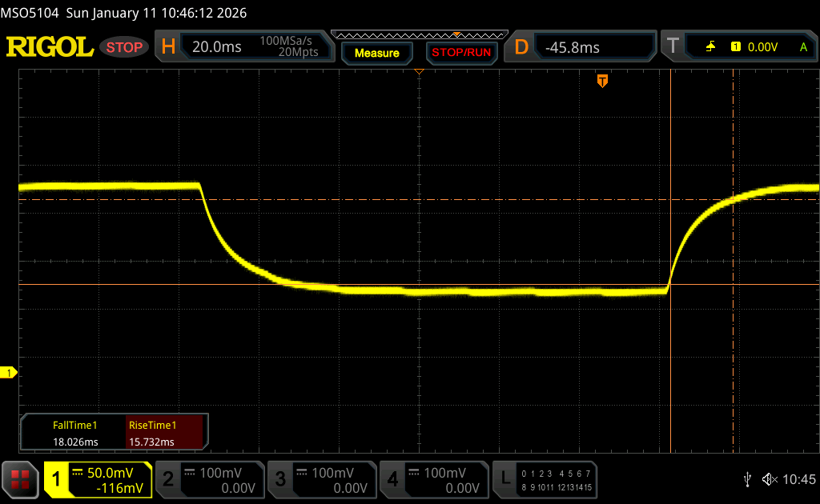Open the 0.00V trigger level setting
820x504 pixels.
click(762, 47)
